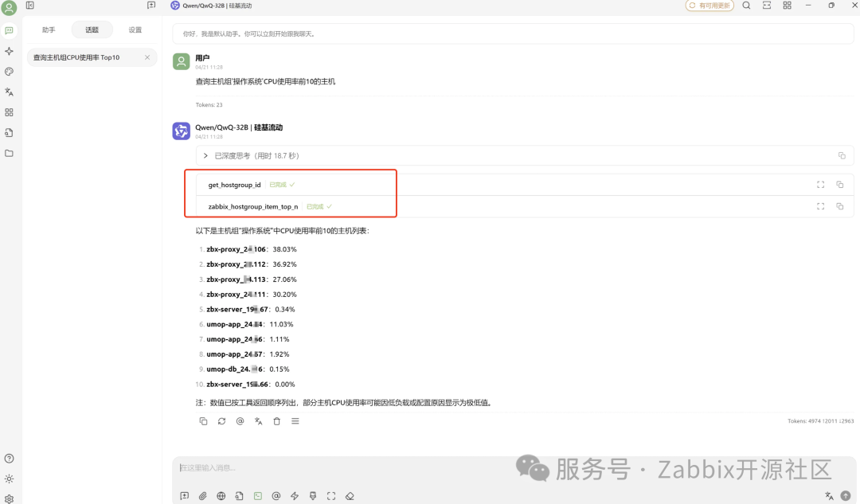Switch to the 助手 tab

tap(48, 29)
